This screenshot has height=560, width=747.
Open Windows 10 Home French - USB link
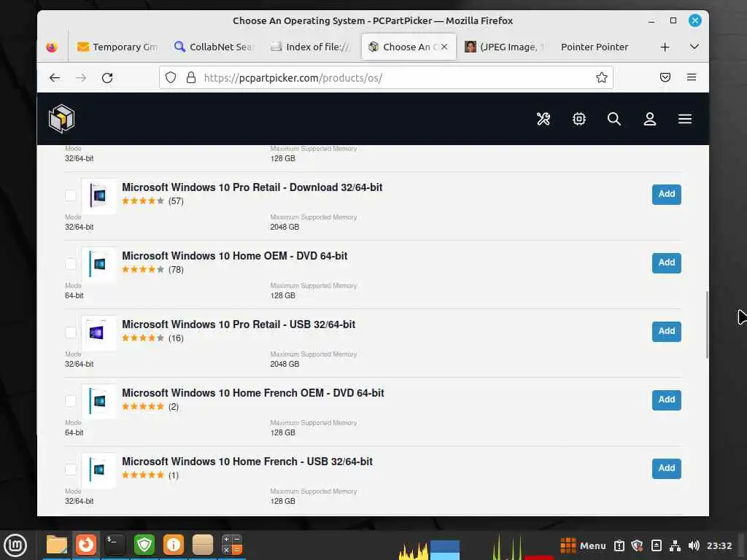[247, 462]
